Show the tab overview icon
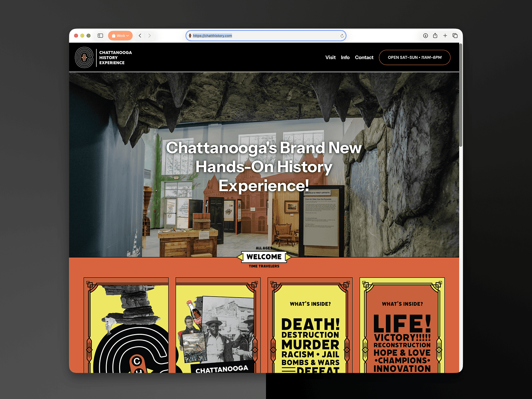Screen dimensions: 532x399 [455, 36]
